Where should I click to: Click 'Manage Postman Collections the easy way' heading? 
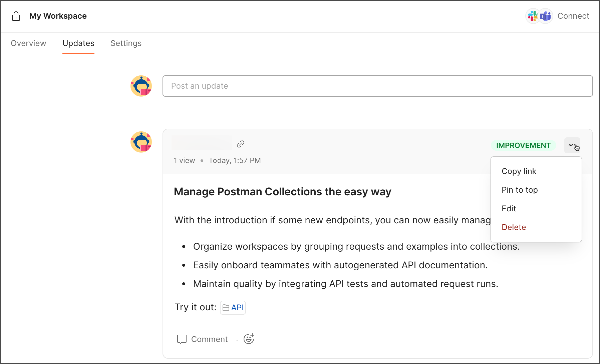[x=282, y=192]
